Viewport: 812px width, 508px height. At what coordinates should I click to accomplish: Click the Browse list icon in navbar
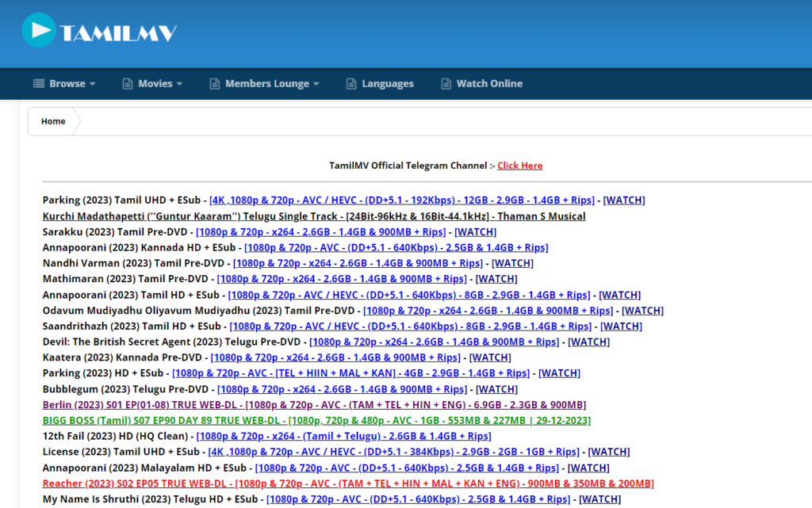(x=39, y=83)
